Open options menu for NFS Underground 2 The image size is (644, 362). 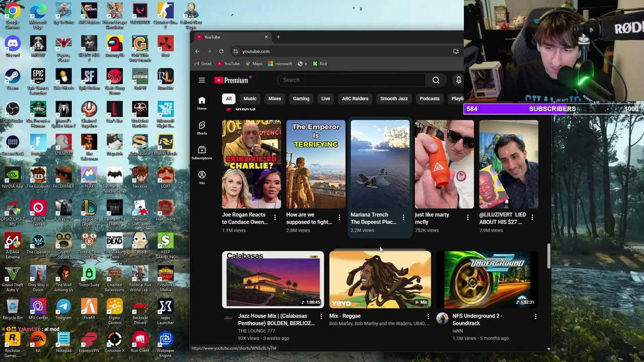point(535,316)
